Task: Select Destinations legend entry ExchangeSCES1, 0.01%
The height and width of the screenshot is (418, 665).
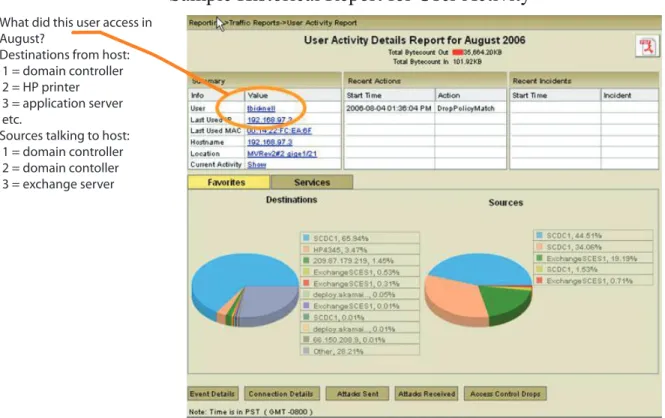Action: pyautogui.click(x=360, y=306)
